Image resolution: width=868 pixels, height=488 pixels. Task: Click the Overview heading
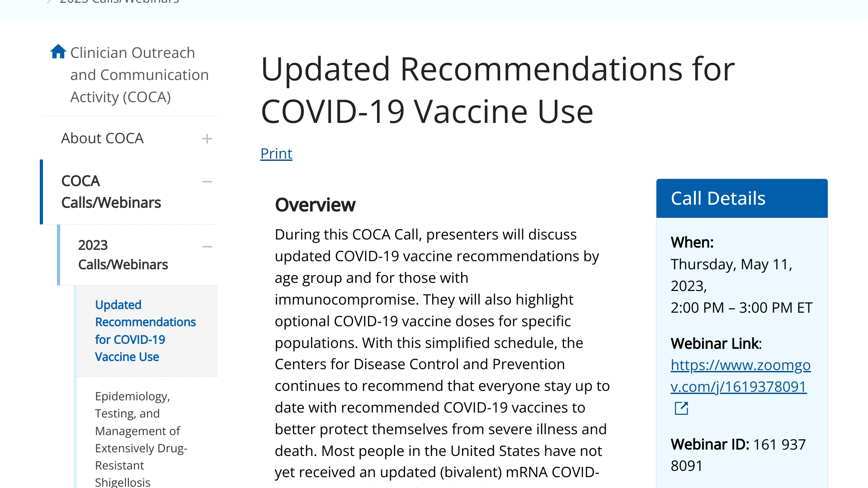point(315,205)
